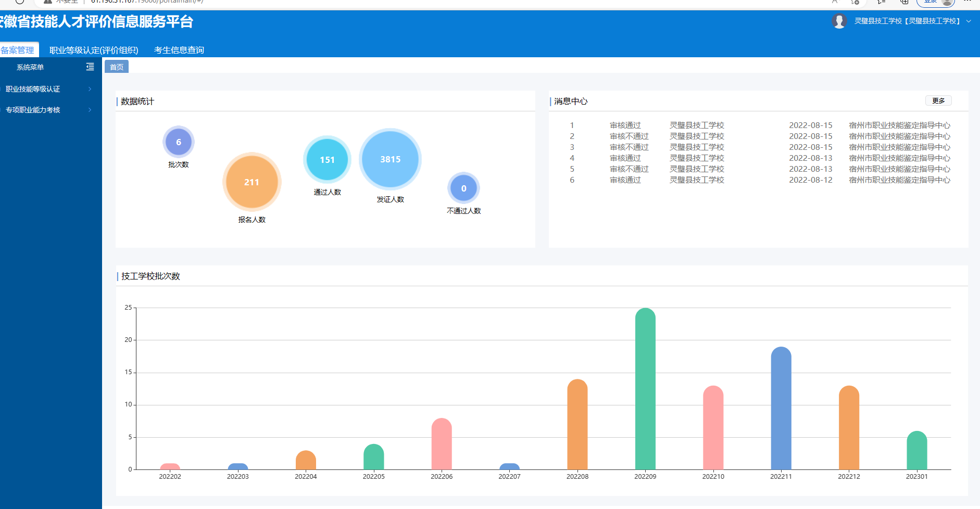Screen dimensions: 980x509
Task: Click the 不通过人数 bubble showing 0
Action: pos(463,188)
